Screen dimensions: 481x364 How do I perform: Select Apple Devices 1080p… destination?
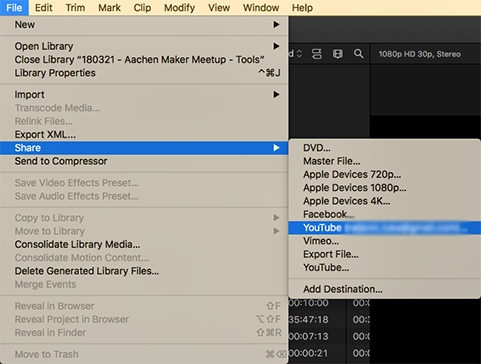(x=385, y=188)
